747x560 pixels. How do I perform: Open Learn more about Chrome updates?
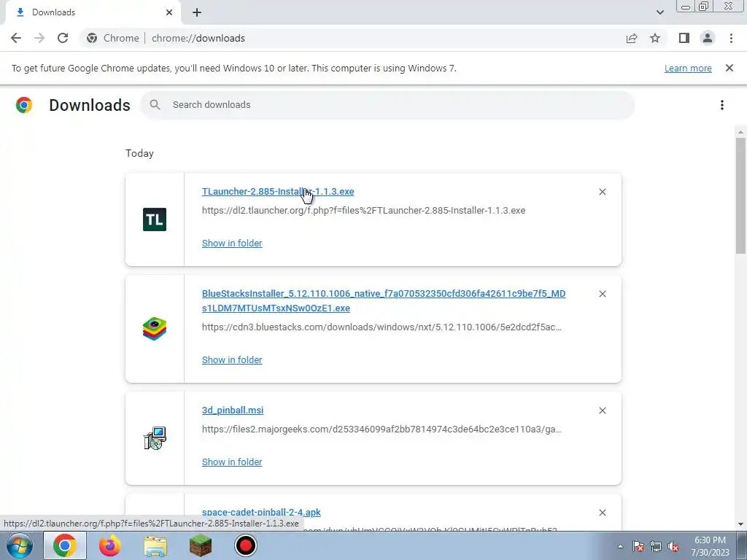click(x=688, y=68)
